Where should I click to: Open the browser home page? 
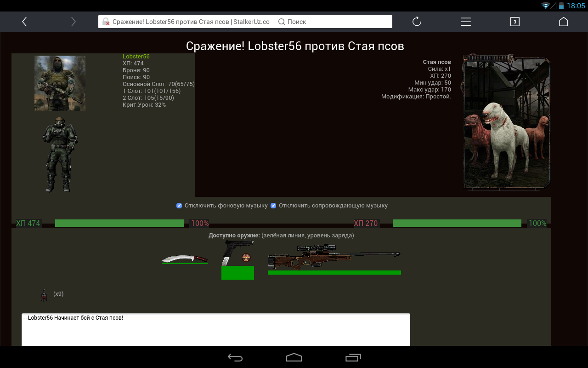pos(563,22)
